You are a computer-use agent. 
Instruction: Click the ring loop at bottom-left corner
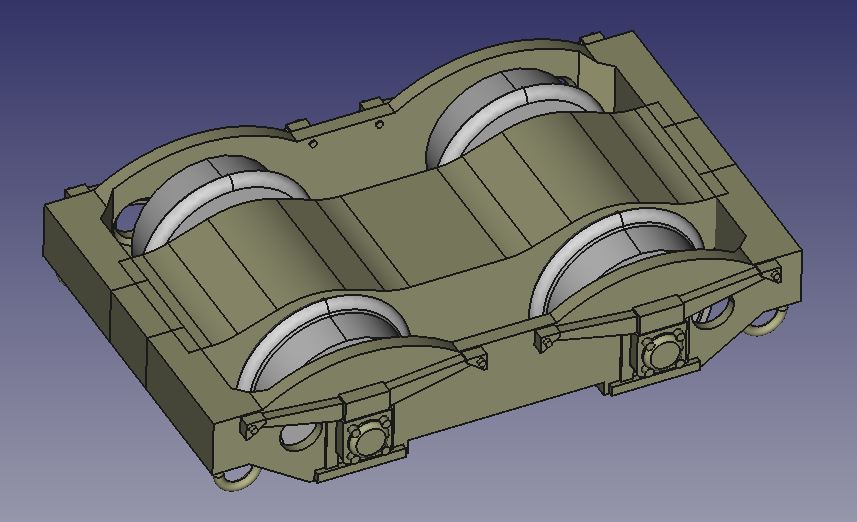(236, 480)
